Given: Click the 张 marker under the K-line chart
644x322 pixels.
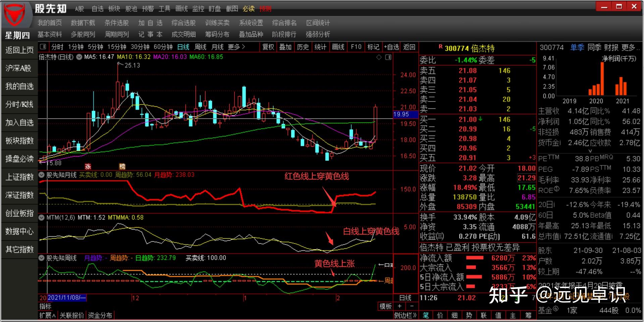Looking at the screenshot, I should (x=88, y=166).
